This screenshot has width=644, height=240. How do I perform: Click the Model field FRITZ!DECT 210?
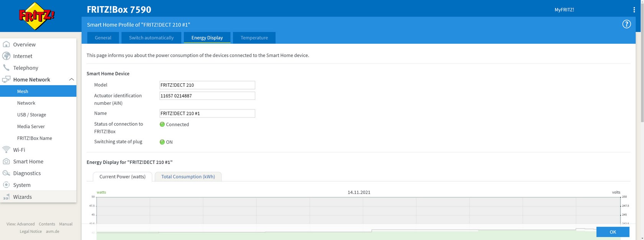tap(207, 85)
